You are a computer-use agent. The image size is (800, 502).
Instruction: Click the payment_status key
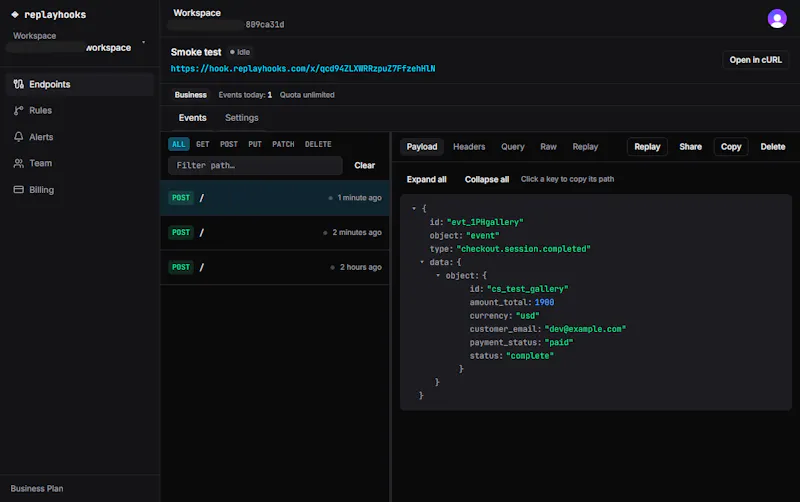pos(505,342)
